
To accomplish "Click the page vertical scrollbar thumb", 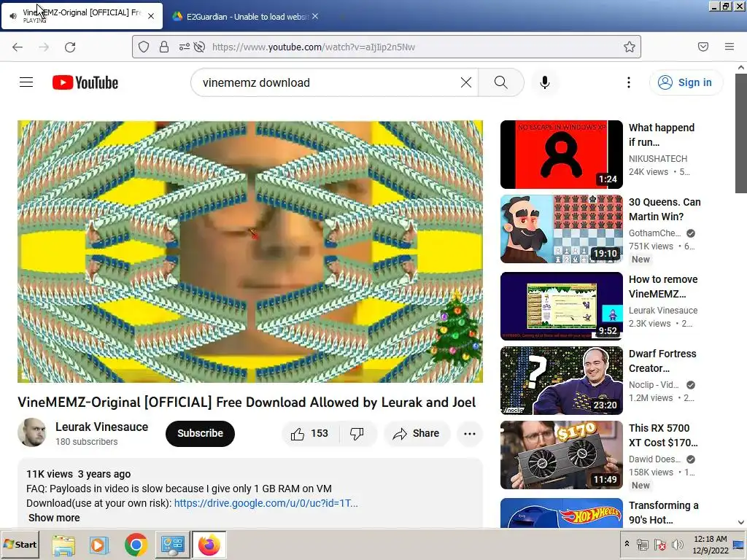I will 741,133.
